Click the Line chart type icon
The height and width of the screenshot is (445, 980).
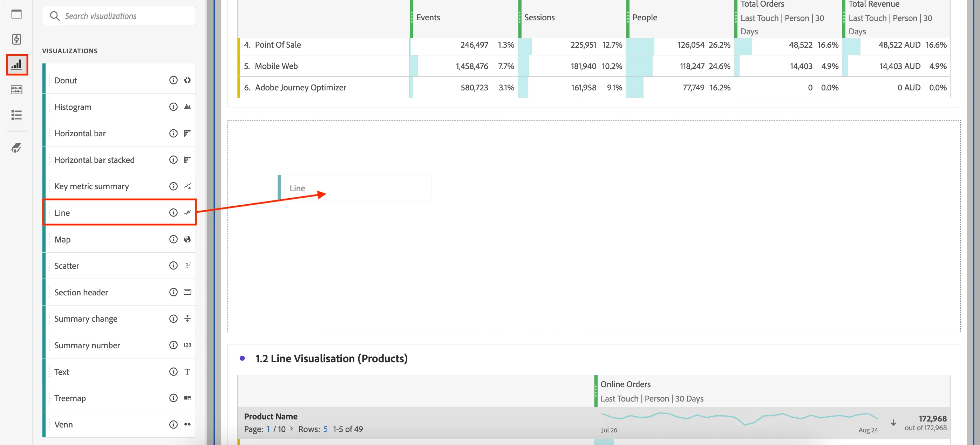tap(187, 213)
